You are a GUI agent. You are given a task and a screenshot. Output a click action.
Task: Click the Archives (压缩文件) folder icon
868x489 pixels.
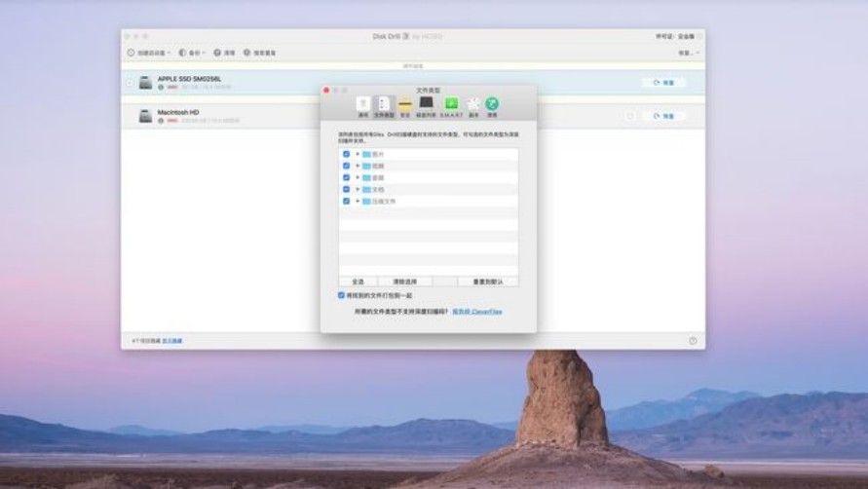point(366,201)
